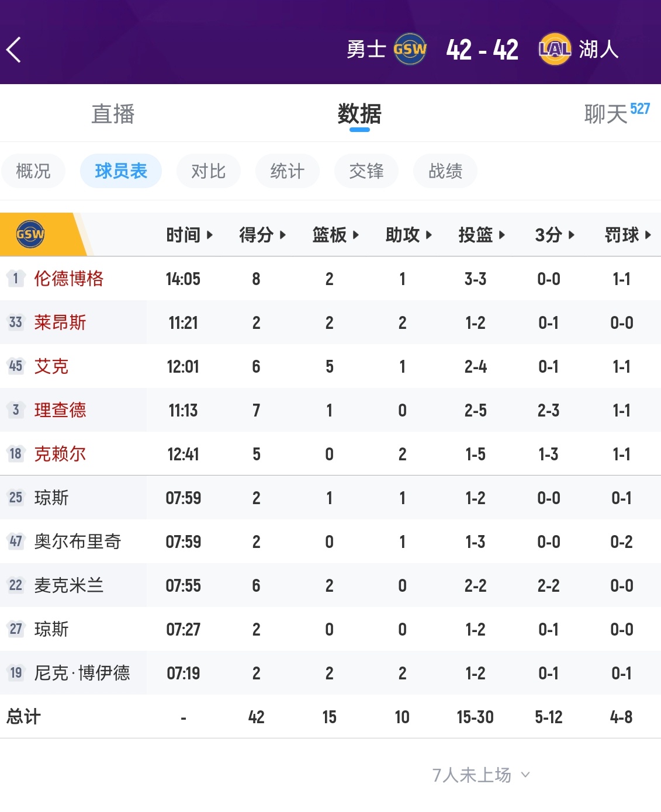This screenshot has width=661, height=812.
Task: Tap total field goals 15-30
Action: [475, 717]
